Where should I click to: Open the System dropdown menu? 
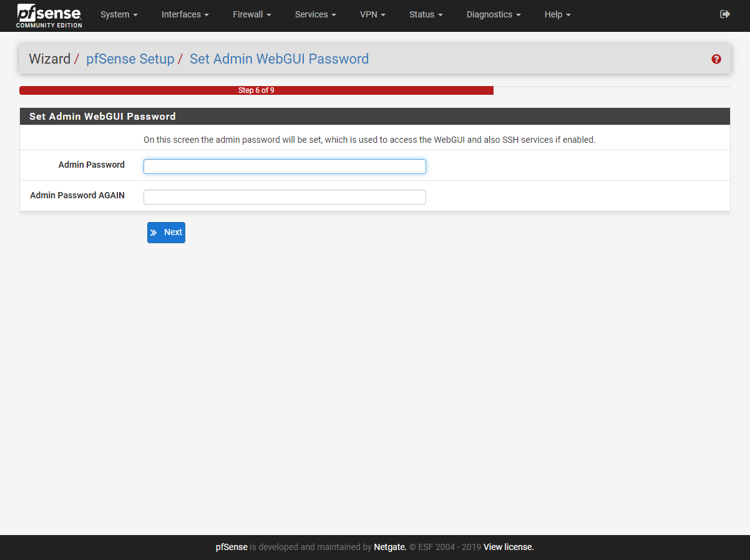coord(119,14)
